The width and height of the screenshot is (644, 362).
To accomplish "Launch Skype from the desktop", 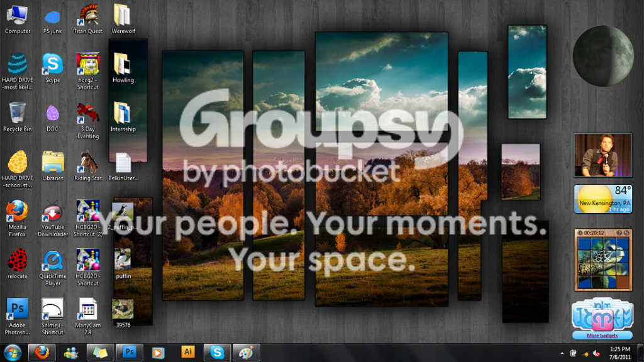I will 53,68.
